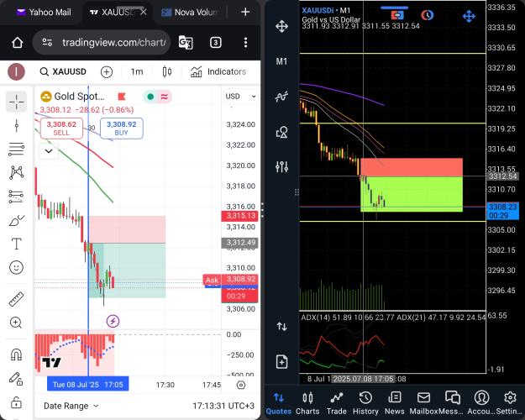Open the tab switcher showing 3
Screen dimensions: 525x420
[216, 43]
